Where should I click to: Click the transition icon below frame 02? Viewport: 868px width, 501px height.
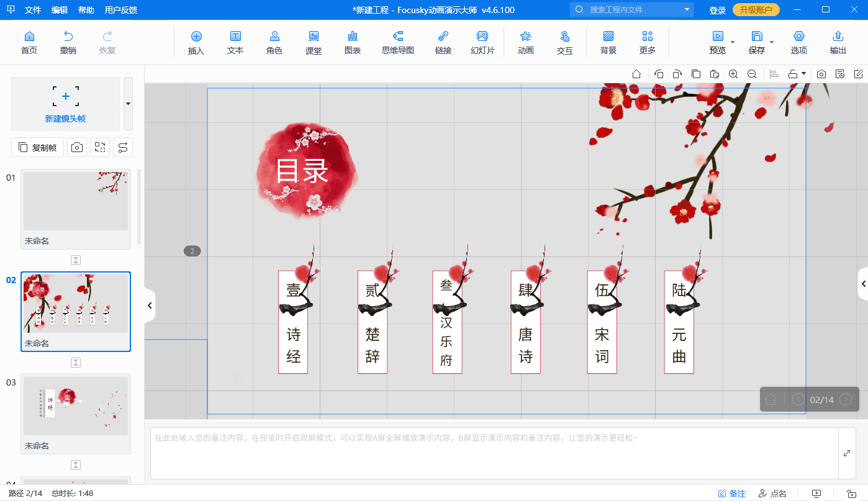[x=76, y=363]
